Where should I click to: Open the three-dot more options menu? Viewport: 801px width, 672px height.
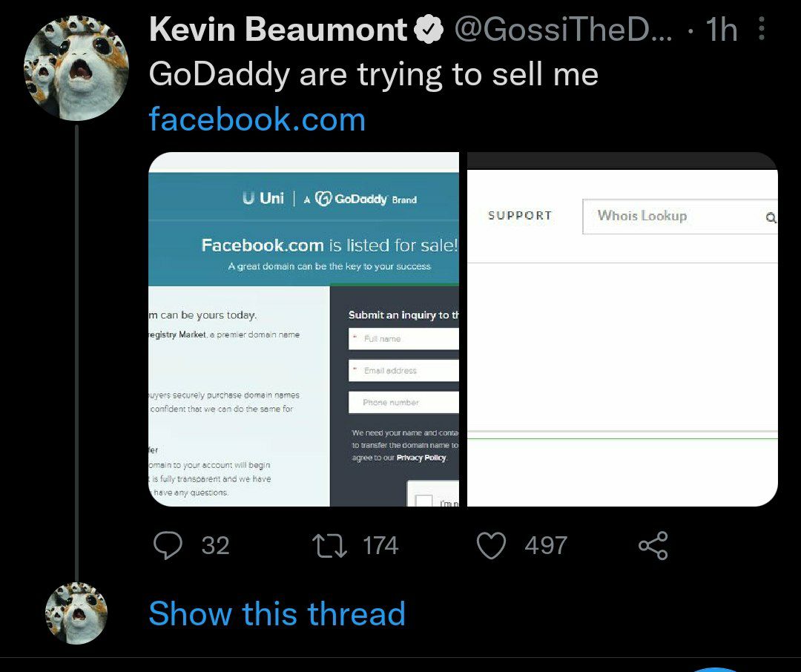pos(761,29)
